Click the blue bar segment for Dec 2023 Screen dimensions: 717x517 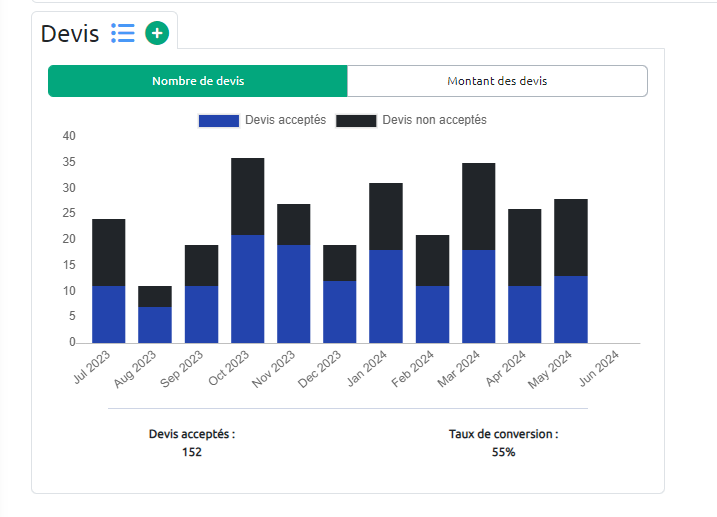click(x=340, y=311)
